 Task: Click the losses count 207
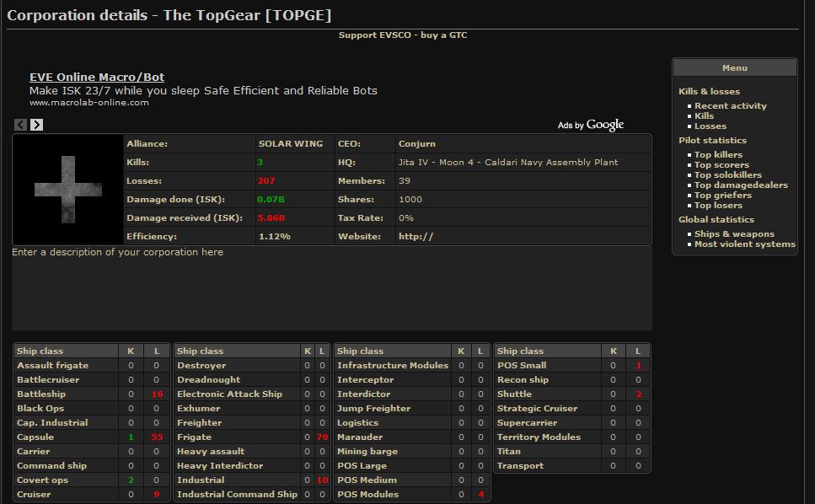265,181
